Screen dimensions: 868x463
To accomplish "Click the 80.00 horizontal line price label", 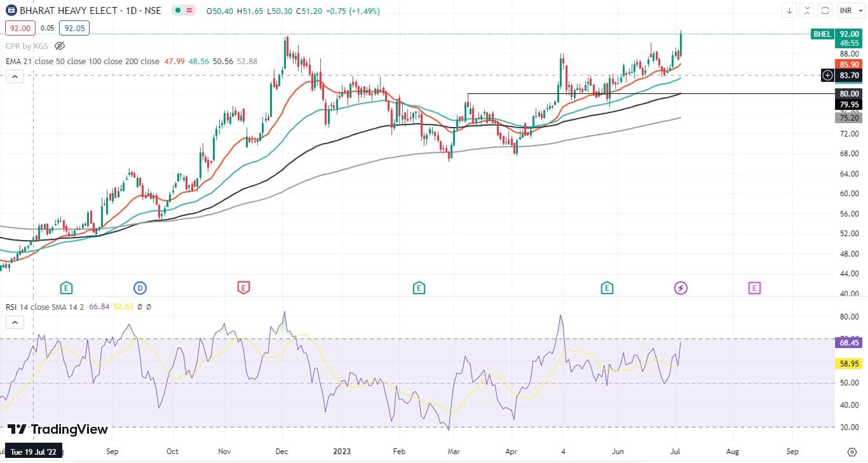I will click(x=850, y=94).
